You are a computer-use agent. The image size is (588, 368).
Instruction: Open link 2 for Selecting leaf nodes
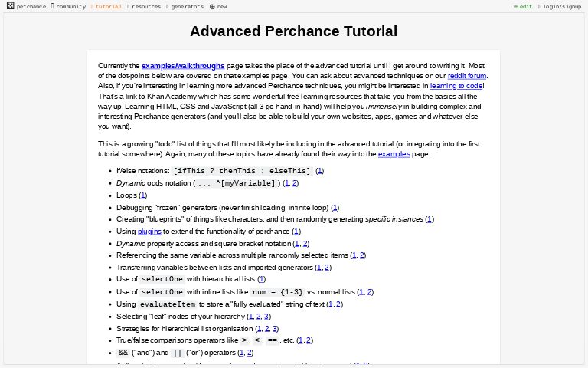point(258,317)
